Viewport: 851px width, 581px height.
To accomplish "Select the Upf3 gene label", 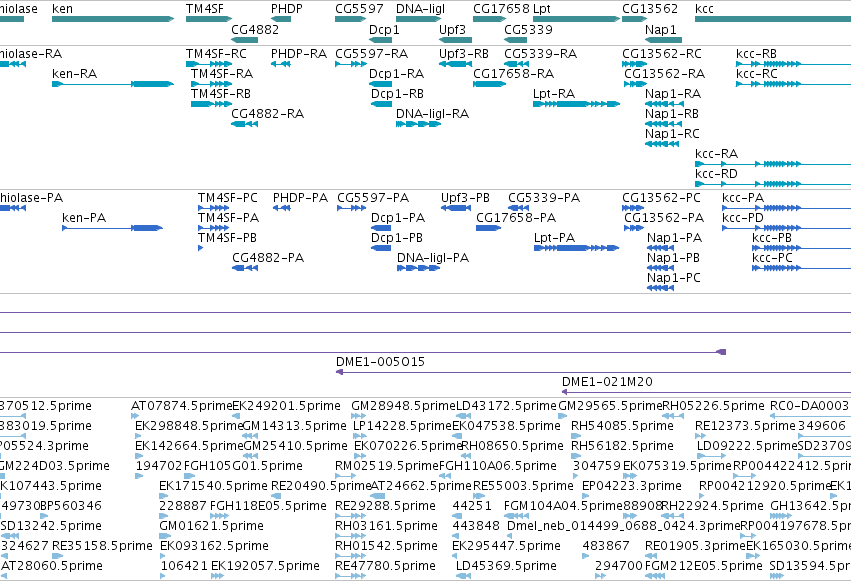I will [x=452, y=29].
